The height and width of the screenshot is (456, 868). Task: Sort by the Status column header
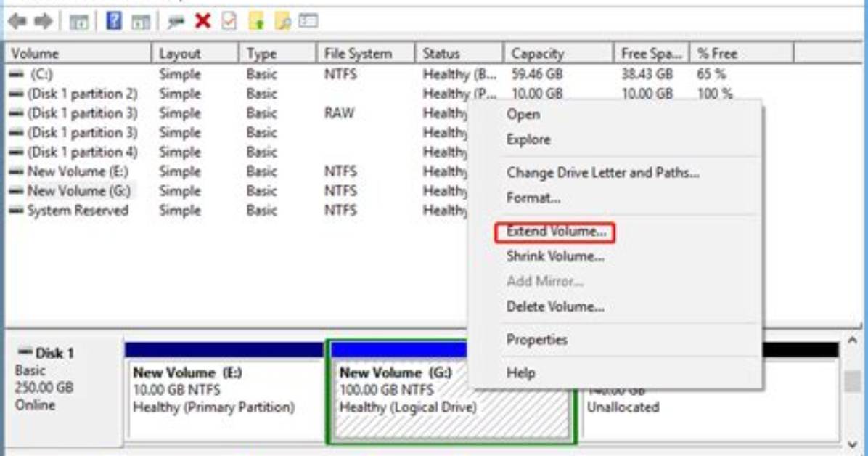[459, 53]
